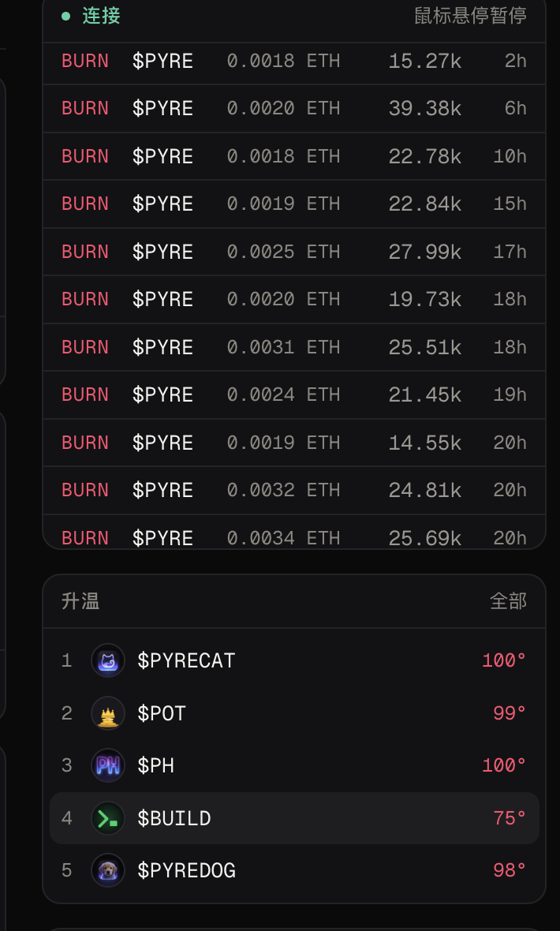
Task: Click the 鼠标悬停暂停 hint text
Action: [470, 16]
